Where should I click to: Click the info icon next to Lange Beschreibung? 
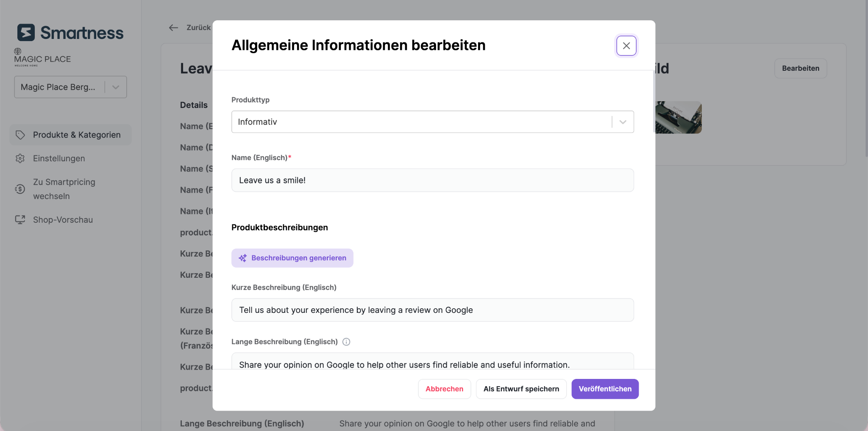pos(346,342)
